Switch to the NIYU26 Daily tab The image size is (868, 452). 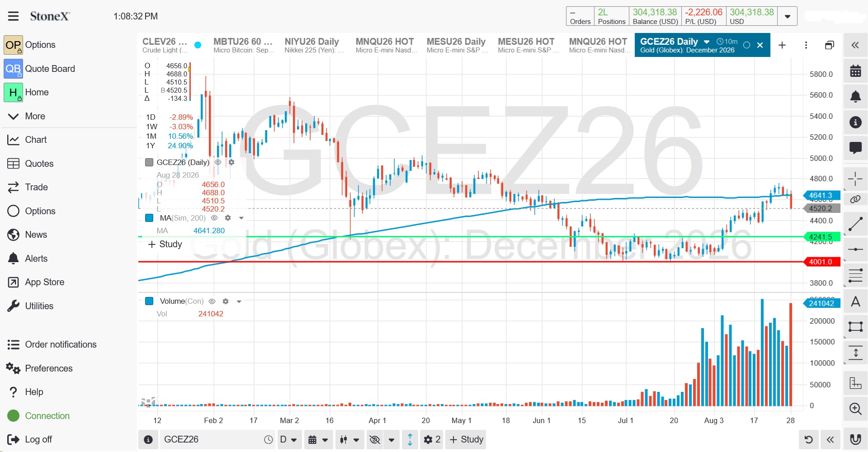pos(315,45)
